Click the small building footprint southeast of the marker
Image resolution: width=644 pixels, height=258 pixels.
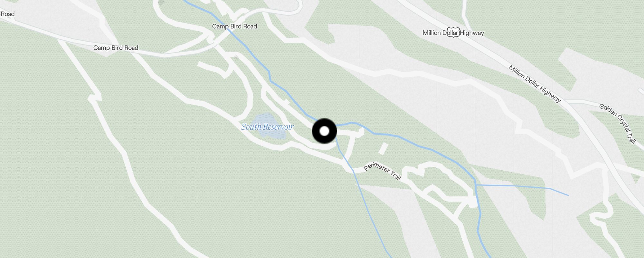(x=383, y=148)
